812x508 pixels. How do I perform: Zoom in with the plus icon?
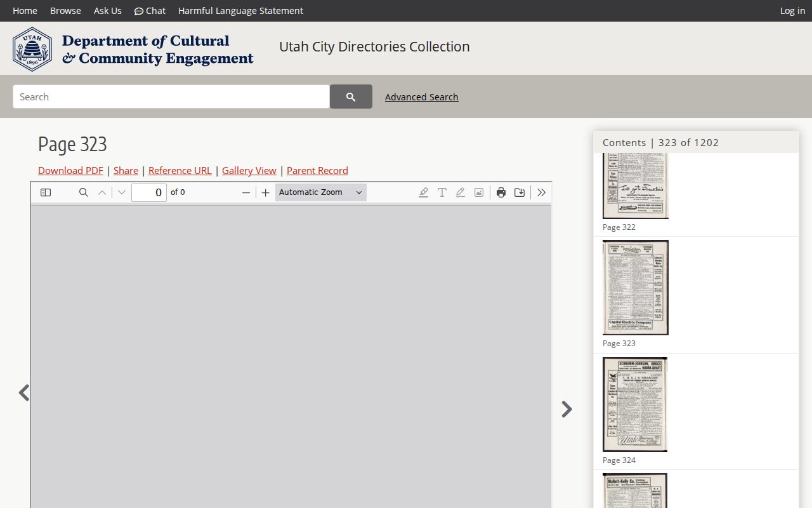point(265,192)
